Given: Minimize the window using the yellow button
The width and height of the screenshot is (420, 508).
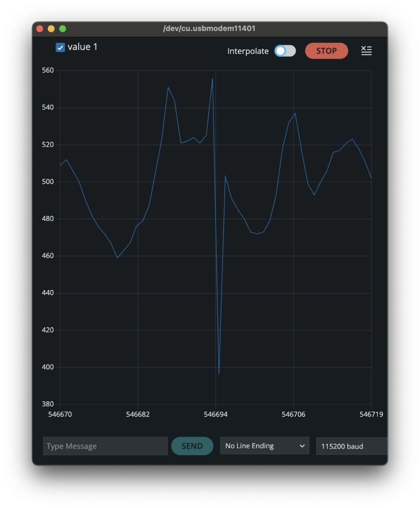Looking at the screenshot, I should click(x=51, y=29).
